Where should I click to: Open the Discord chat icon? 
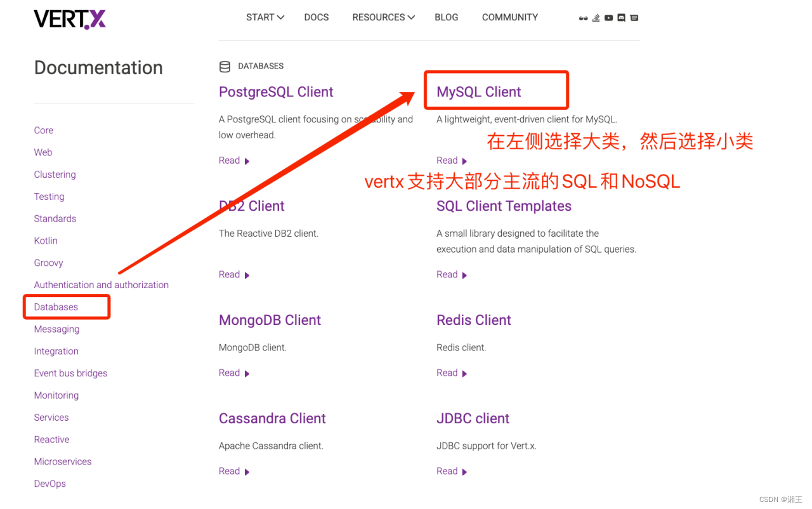(621, 18)
